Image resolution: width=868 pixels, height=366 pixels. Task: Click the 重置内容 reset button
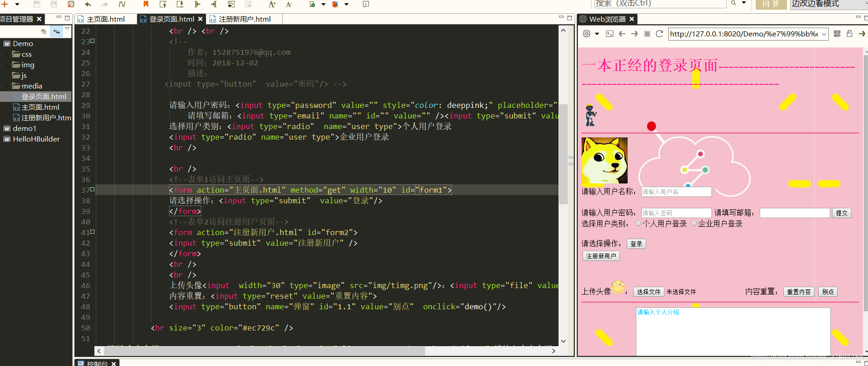pos(799,292)
